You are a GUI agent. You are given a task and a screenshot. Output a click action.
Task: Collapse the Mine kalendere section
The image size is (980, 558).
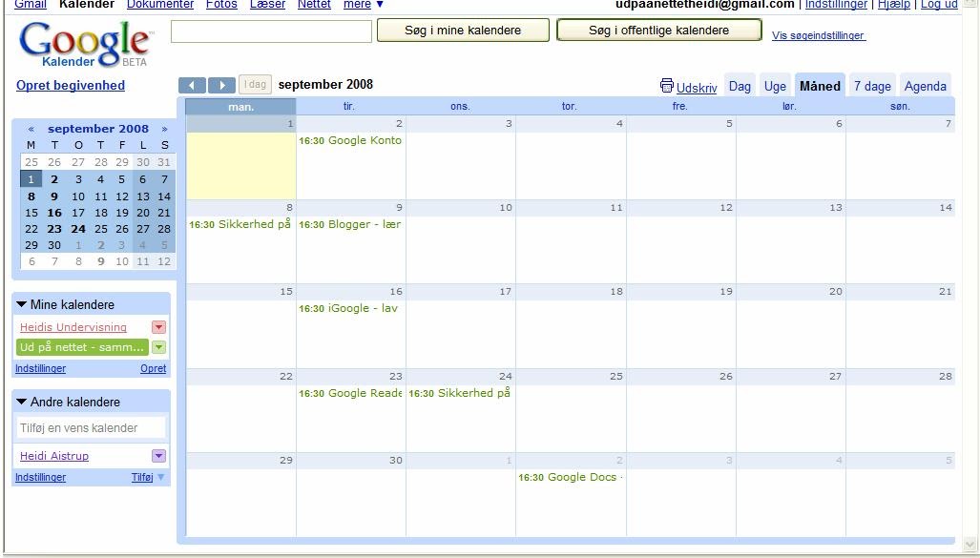pos(21,305)
